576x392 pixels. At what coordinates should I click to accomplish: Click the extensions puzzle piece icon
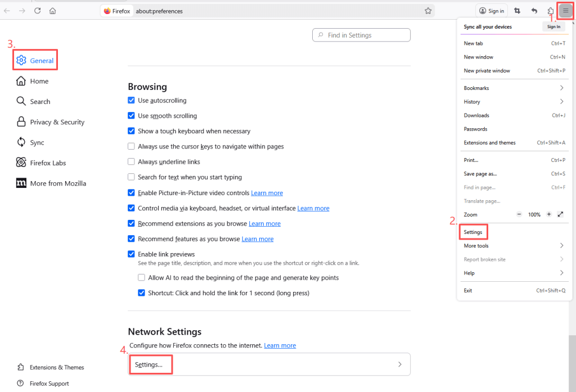pyautogui.click(x=551, y=11)
